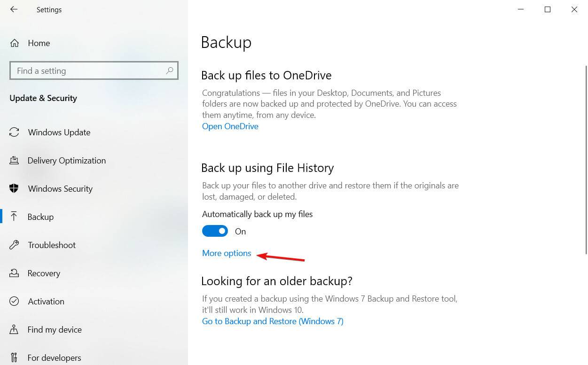Open Find my device settings

click(54, 329)
